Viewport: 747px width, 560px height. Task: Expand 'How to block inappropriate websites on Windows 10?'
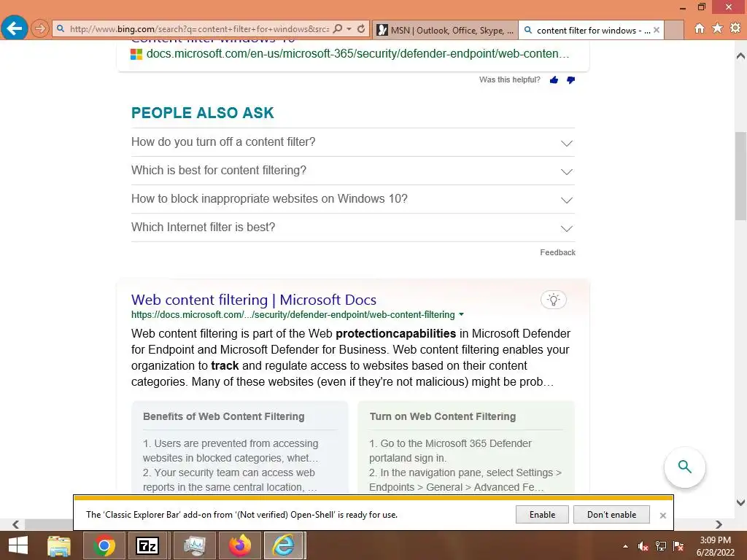coord(353,199)
